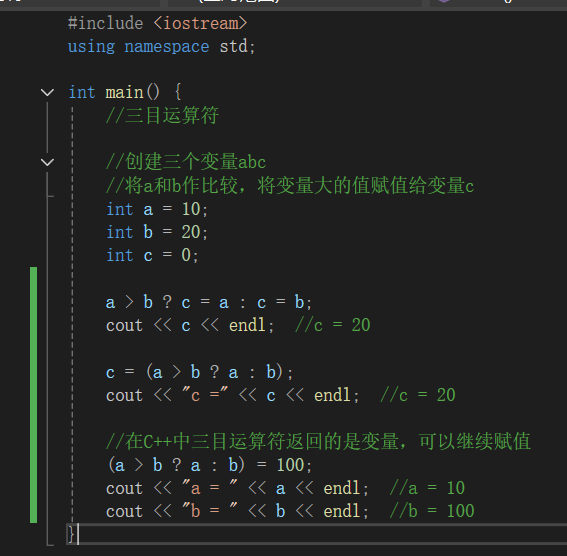Click the first '//c = 20' comment

coord(333,325)
